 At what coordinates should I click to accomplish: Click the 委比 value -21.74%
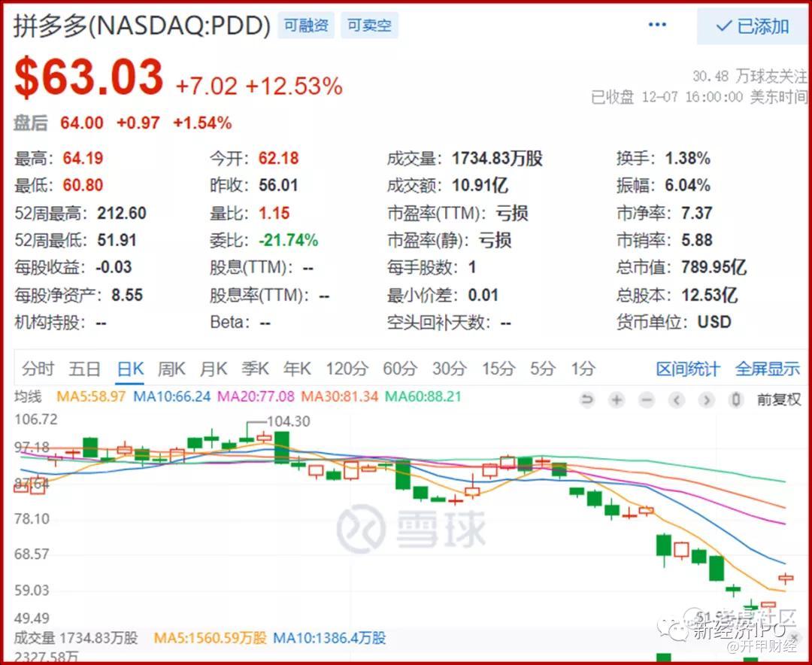click(x=289, y=241)
